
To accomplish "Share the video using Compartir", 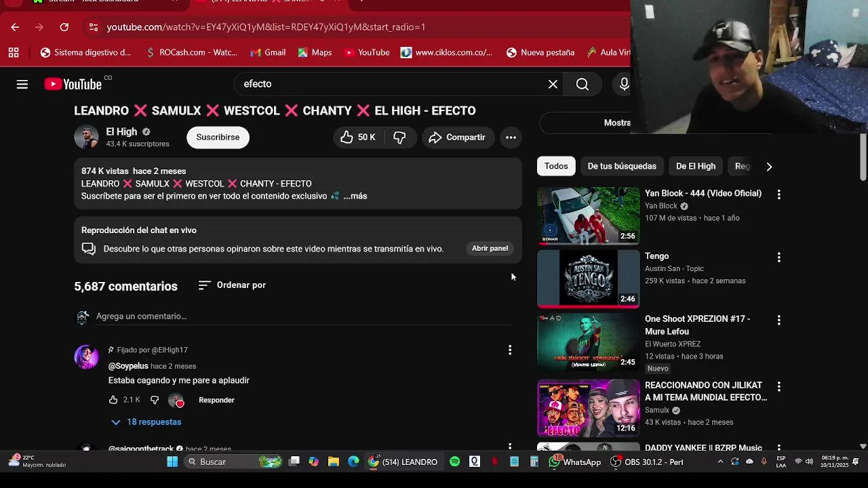I will click(x=458, y=138).
